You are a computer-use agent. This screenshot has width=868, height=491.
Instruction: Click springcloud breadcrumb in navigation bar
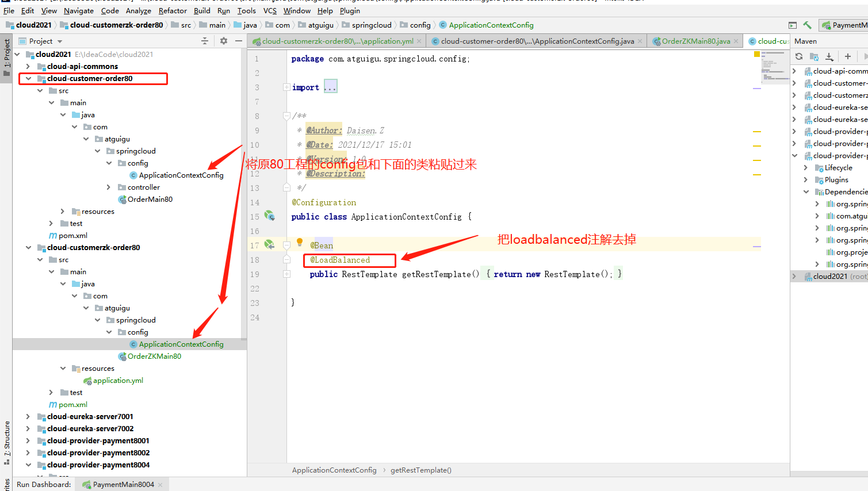click(x=371, y=25)
